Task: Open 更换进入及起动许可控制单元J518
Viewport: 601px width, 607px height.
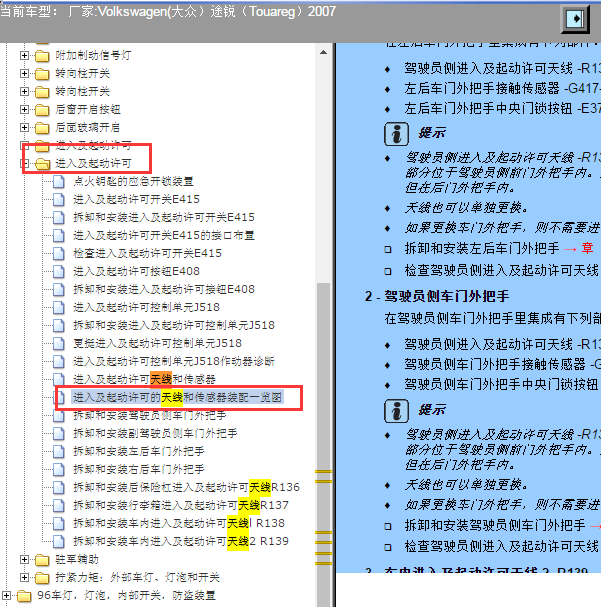Action: tap(157, 343)
